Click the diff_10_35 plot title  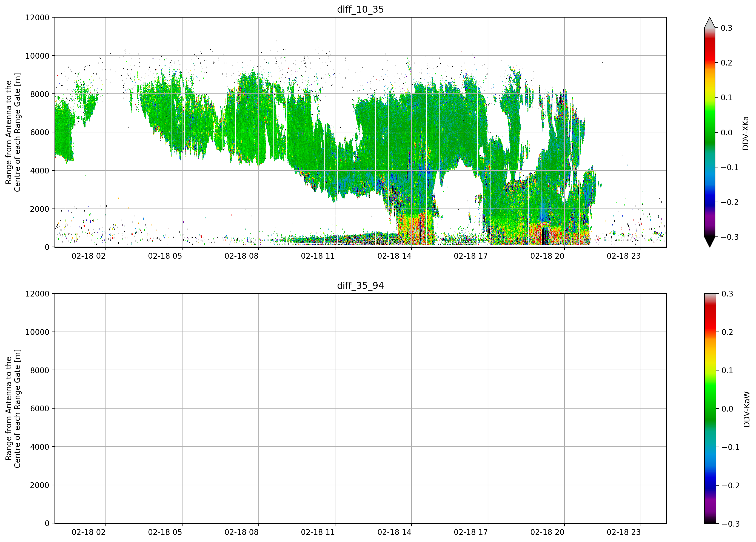(360, 9)
